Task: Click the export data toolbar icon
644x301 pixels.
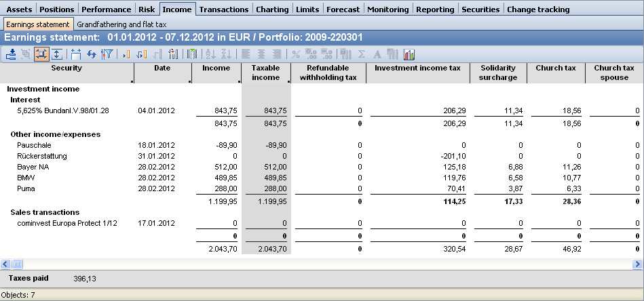Action: click(x=11, y=54)
